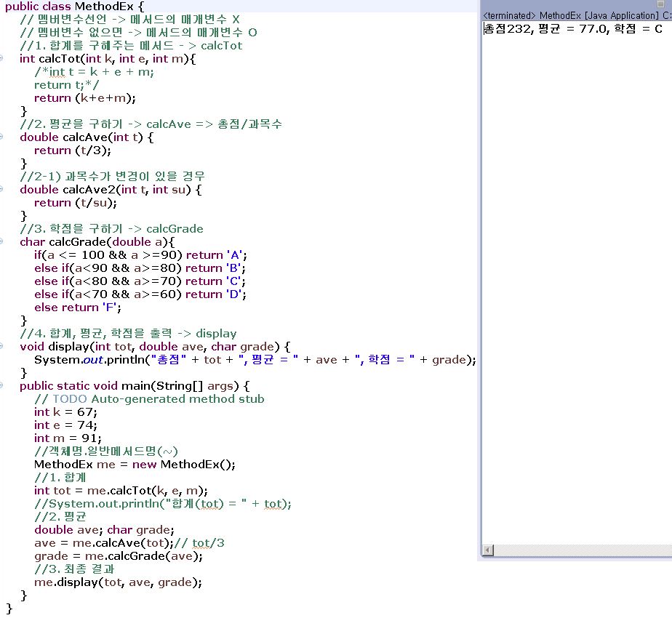672x618 pixels.
Task: Click the '//3. 학점을 구하기 -> calcGrade' comment
Action: click(x=111, y=228)
